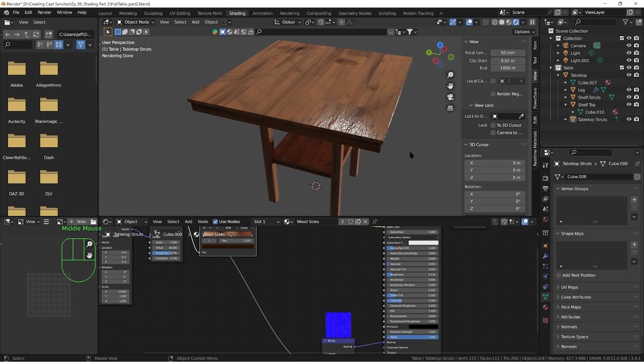Collapse the Vertex Groups panel
Viewport: 644px width, 362px height.
click(575, 189)
